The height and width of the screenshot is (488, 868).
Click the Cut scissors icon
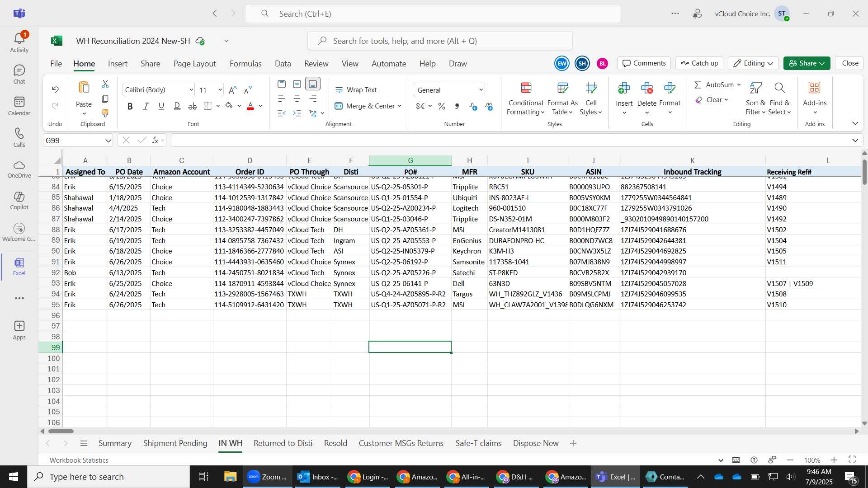pyautogui.click(x=105, y=84)
